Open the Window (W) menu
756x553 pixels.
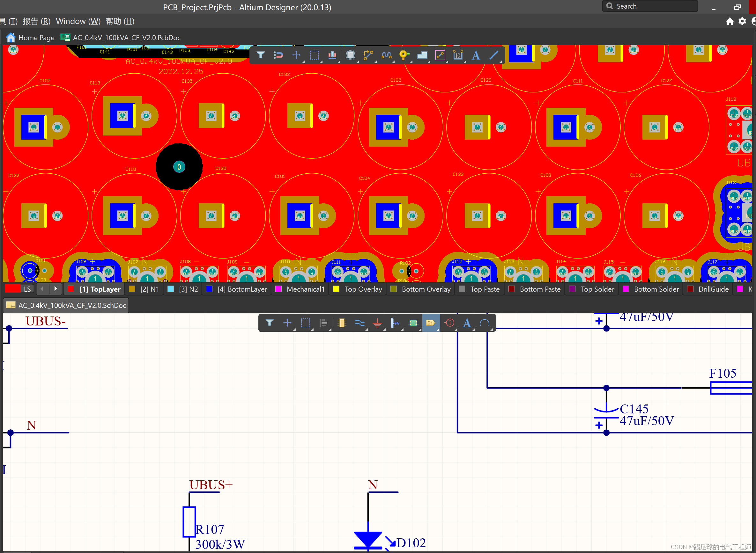click(78, 21)
